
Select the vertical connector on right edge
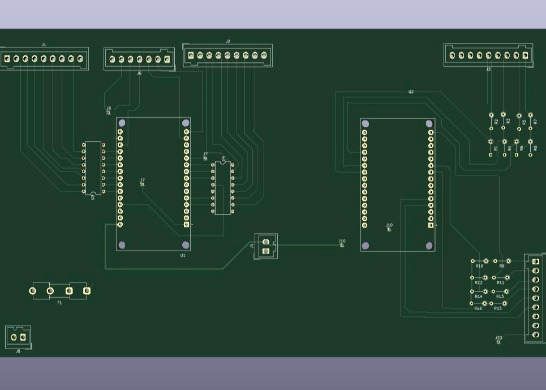535,298
